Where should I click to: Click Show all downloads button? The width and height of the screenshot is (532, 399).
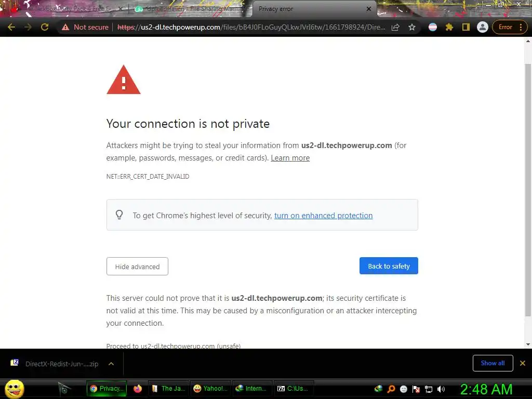pyautogui.click(x=493, y=363)
